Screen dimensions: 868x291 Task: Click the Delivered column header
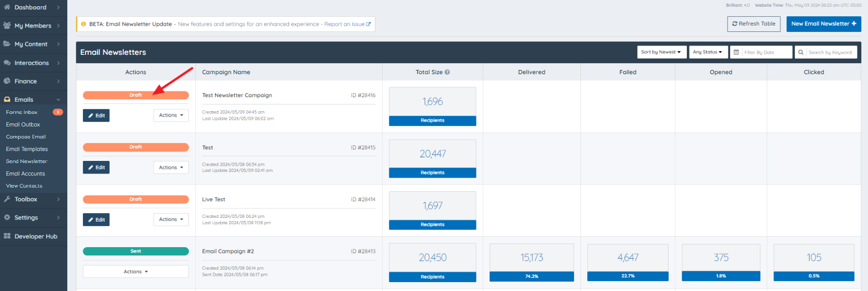[x=531, y=72]
